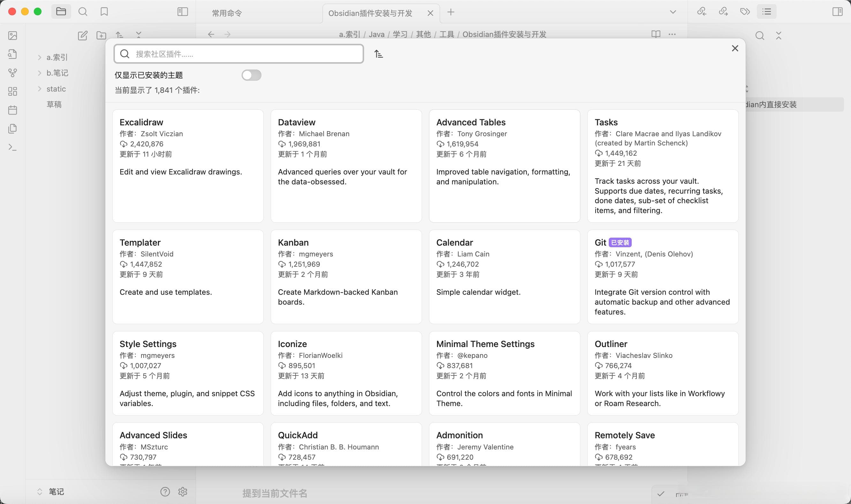Viewport: 851px width, 504px height.
Task: Open more options ellipsis in note header
Action: (x=672, y=34)
